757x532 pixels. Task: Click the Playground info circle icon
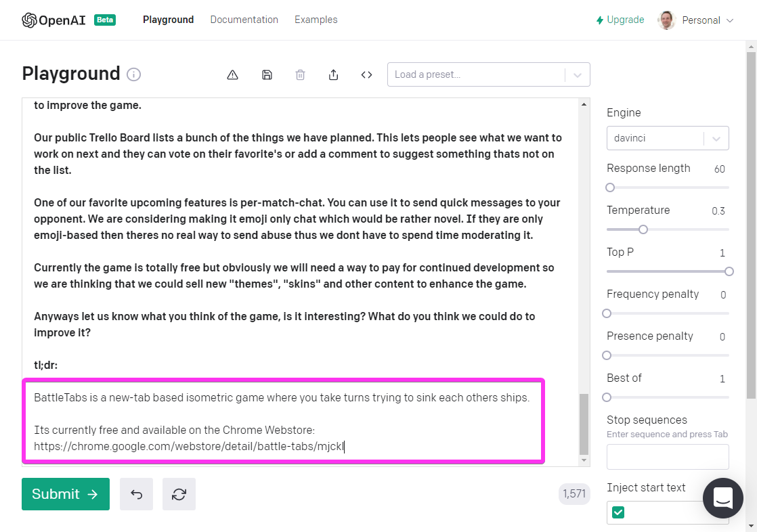(134, 74)
